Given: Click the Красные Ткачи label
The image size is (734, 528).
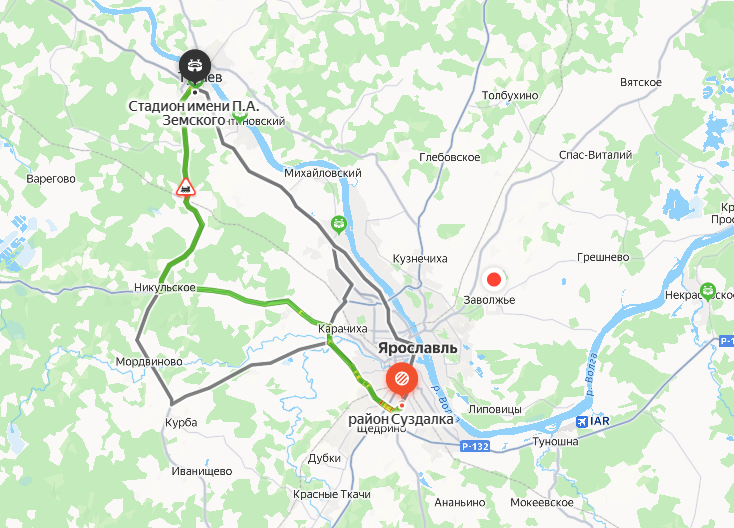Looking at the screenshot, I should click(x=332, y=494).
